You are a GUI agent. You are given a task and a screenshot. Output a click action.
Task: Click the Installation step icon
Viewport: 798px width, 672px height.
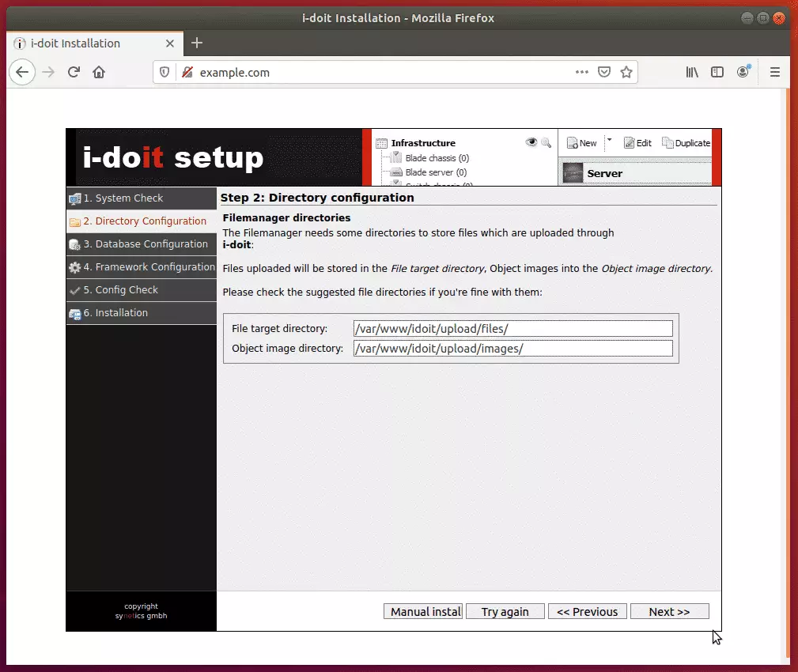75,315
